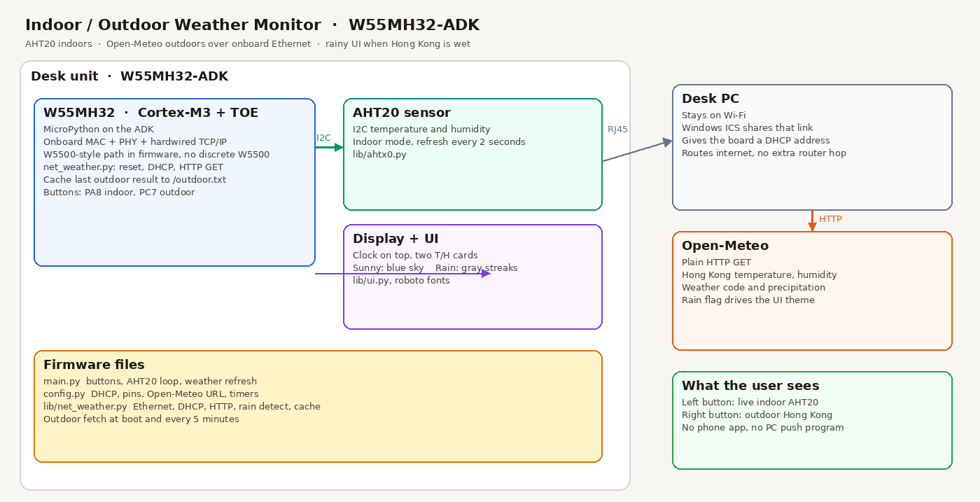Select the 'Desk unit · W55MH32-ADK' group heading

pyautogui.click(x=129, y=76)
